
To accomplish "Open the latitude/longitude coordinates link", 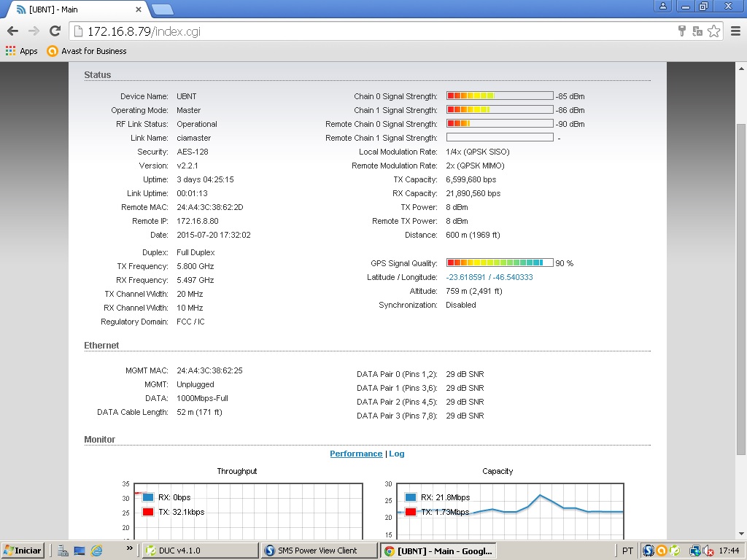I will click(x=489, y=277).
